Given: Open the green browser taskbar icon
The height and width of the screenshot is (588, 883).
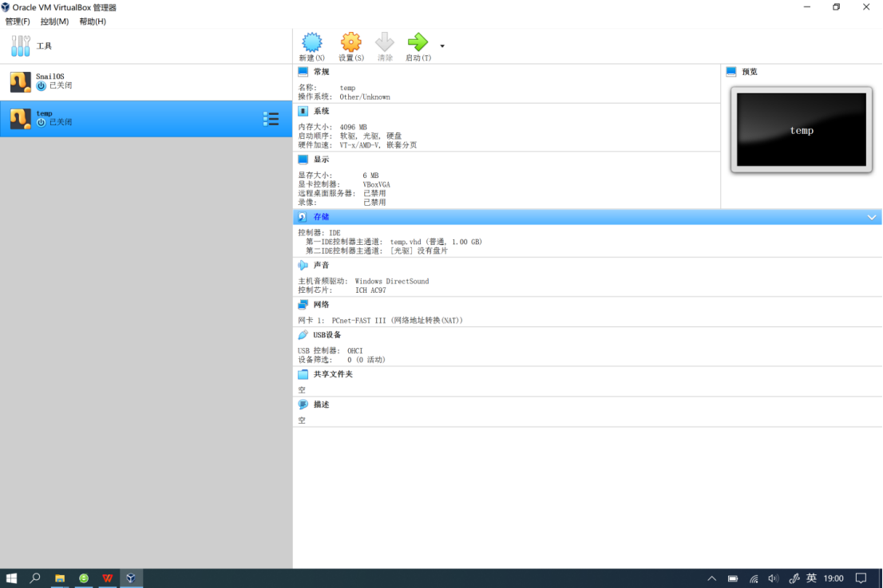Looking at the screenshot, I should (x=83, y=578).
